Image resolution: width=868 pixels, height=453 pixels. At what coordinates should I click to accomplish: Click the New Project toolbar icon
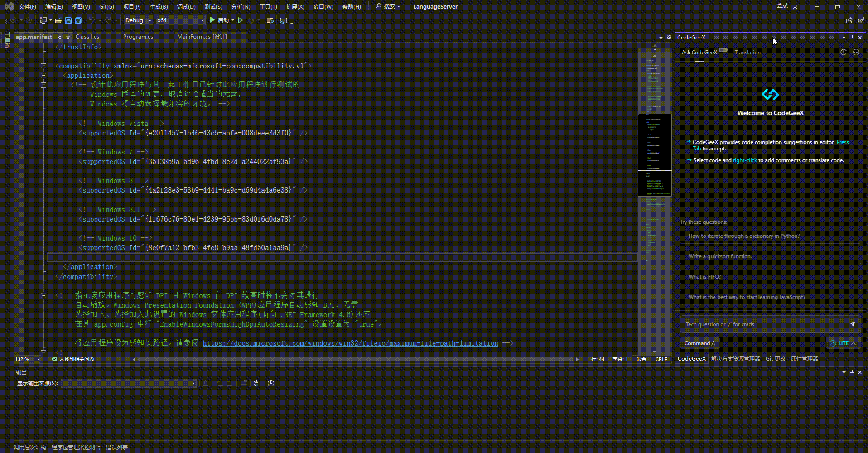(x=43, y=20)
